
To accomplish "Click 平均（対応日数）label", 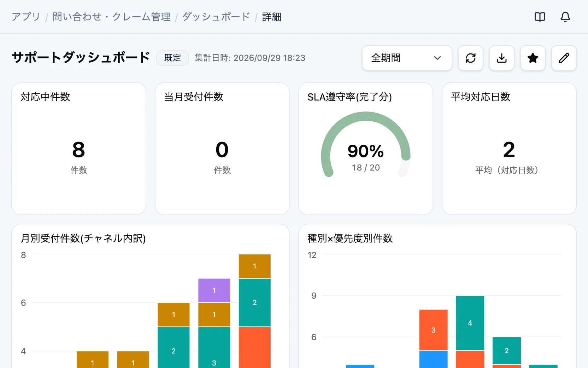I will pos(507,170).
